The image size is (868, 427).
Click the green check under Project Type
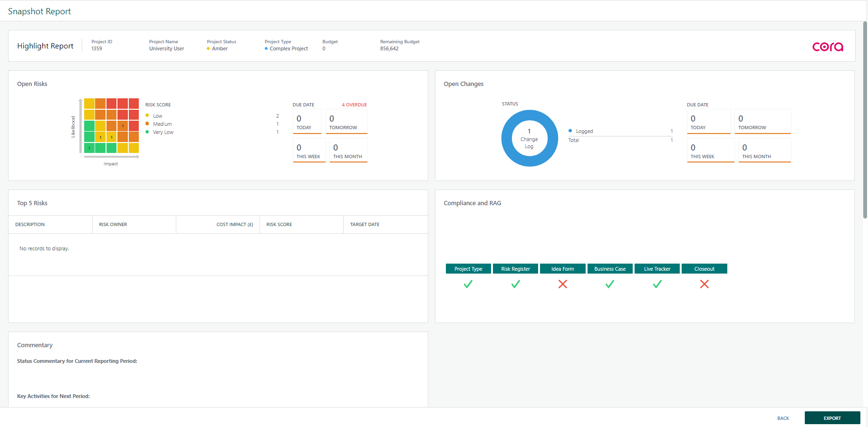(468, 284)
